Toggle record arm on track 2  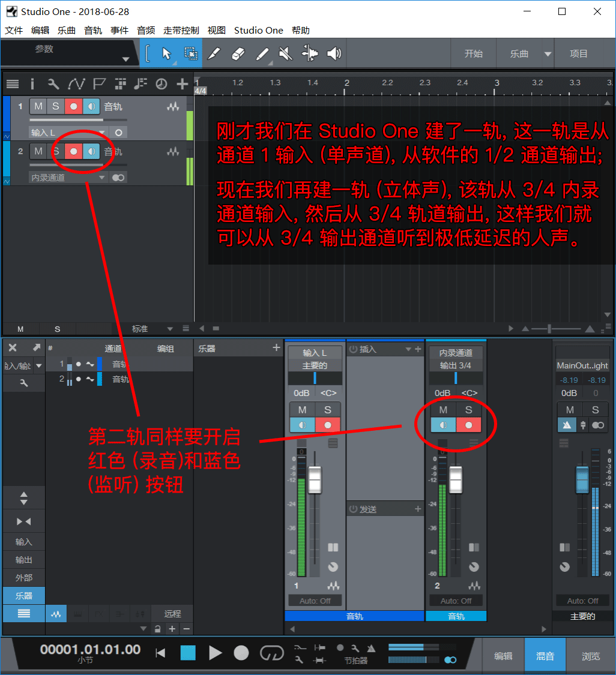74,152
